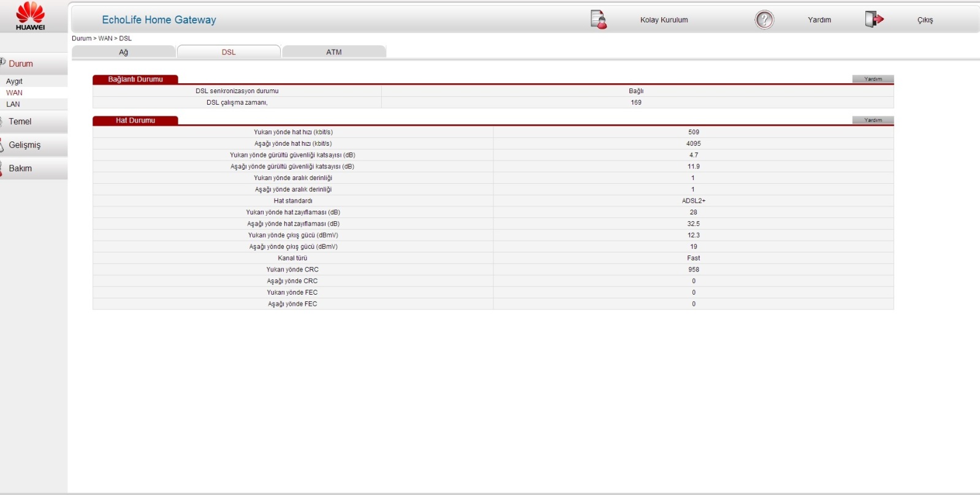Click the Hat standardı label
Screen dimensions: 980x495
pyautogui.click(x=293, y=201)
